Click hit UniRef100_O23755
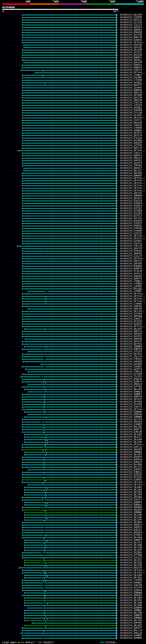This screenshot has height=644, width=146. pyautogui.click(x=131, y=35)
